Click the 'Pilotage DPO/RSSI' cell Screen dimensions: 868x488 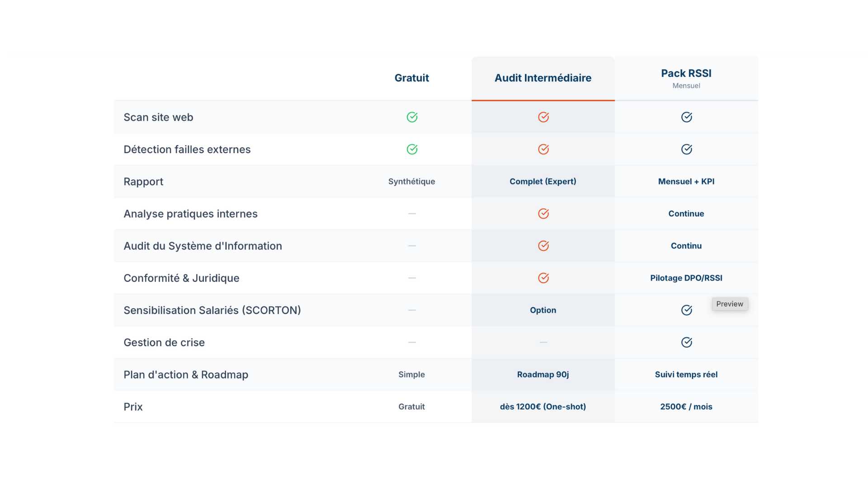[686, 278]
